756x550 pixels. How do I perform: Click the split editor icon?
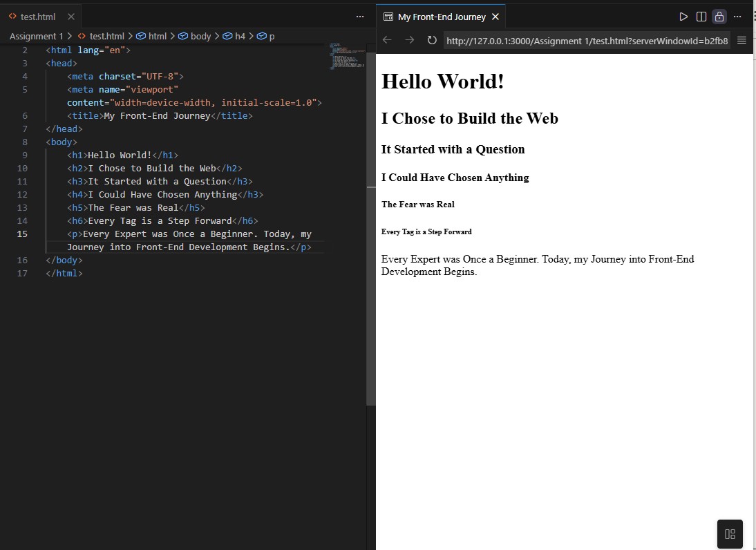tap(701, 17)
